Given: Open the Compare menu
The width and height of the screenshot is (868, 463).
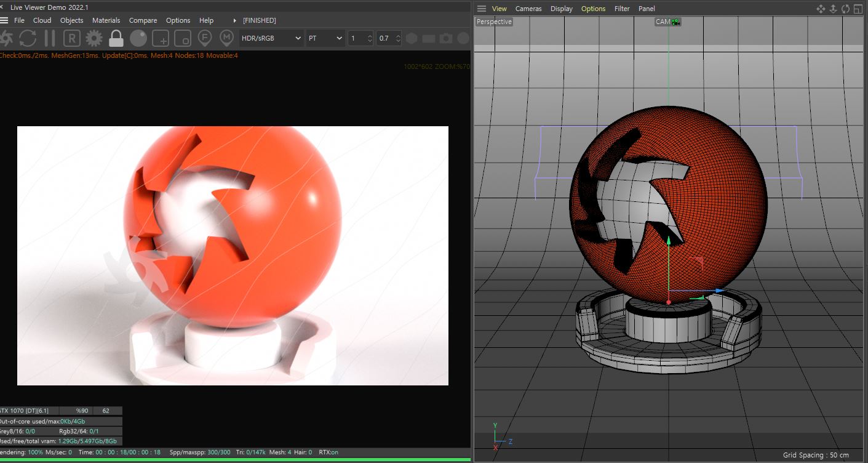Looking at the screenshot, I should [x=143, y=20].
